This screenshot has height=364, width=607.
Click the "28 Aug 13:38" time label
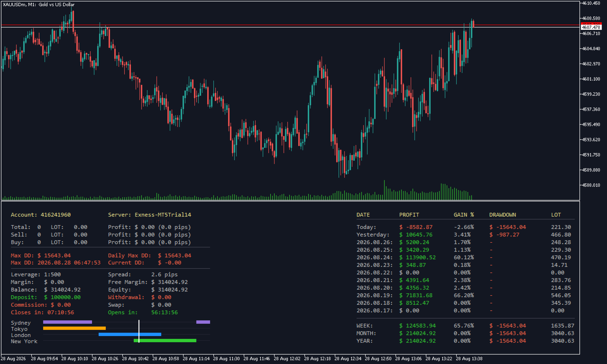click(x=469, y=359)
